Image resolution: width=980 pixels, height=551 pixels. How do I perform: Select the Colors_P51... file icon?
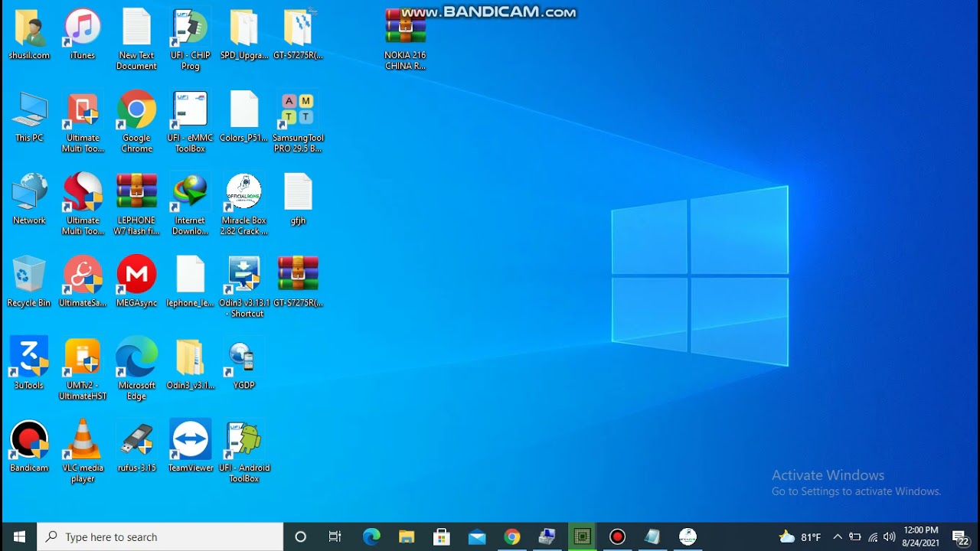(244, 117)
